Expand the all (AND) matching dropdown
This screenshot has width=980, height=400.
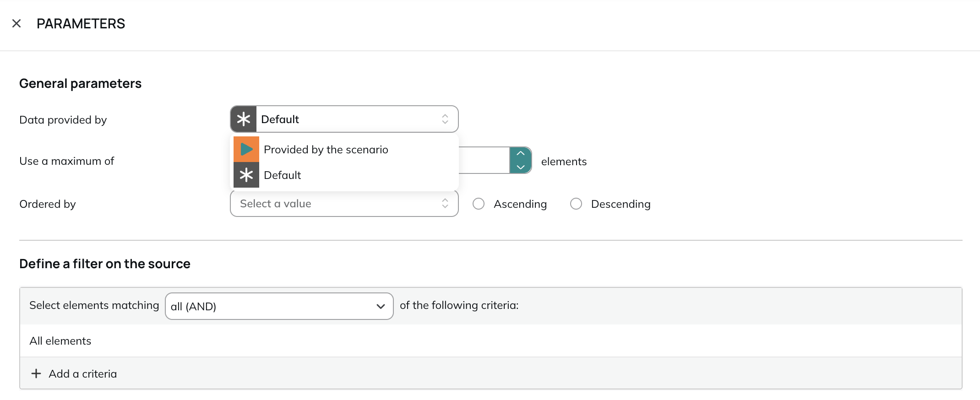point(279,306)
